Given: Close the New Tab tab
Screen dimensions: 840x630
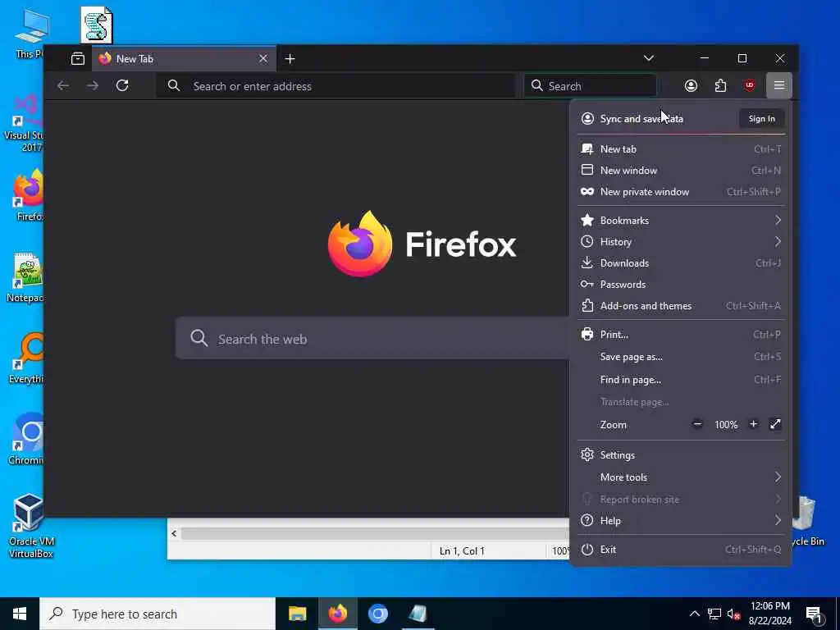Looking at the screenshot, I should click(263, 59).
